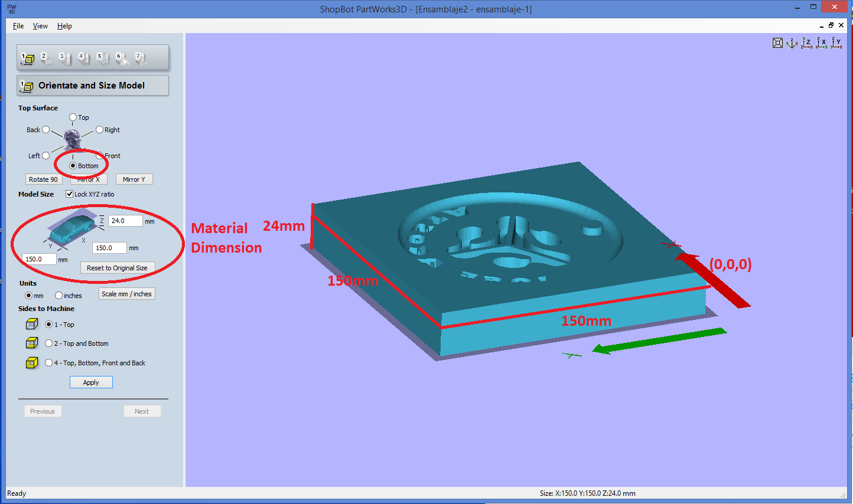Click the 1 - Top side cube icon
The width and height of the screenshot is (853, 504).
tap(32, 324)
